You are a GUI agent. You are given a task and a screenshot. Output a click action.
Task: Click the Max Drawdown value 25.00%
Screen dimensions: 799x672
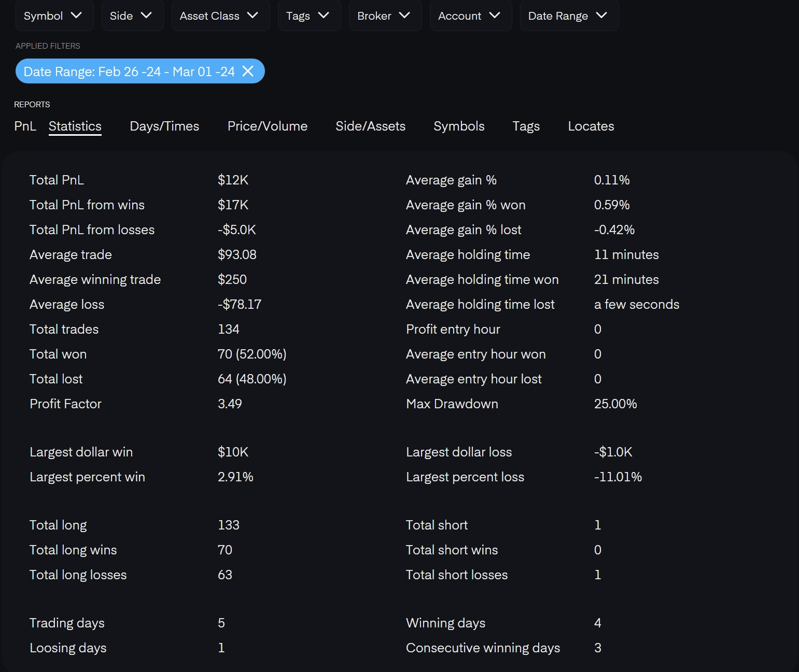615,404
